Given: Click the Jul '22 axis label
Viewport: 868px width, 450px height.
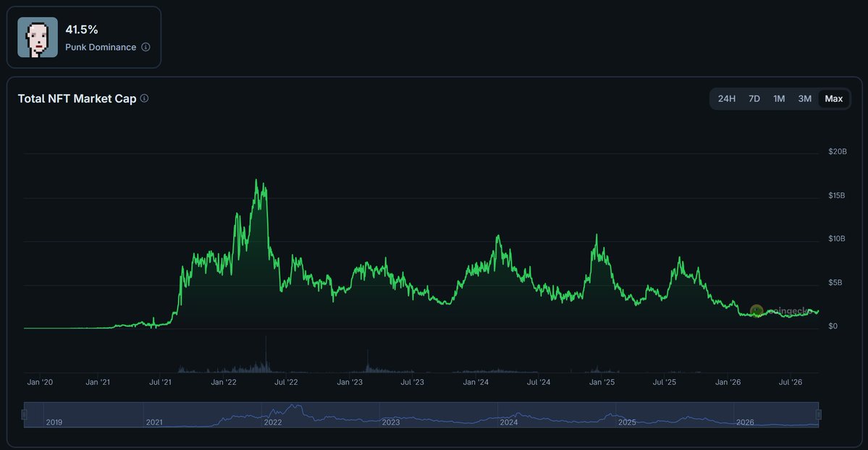Looking at the screenshot, I should click(286, 382).
